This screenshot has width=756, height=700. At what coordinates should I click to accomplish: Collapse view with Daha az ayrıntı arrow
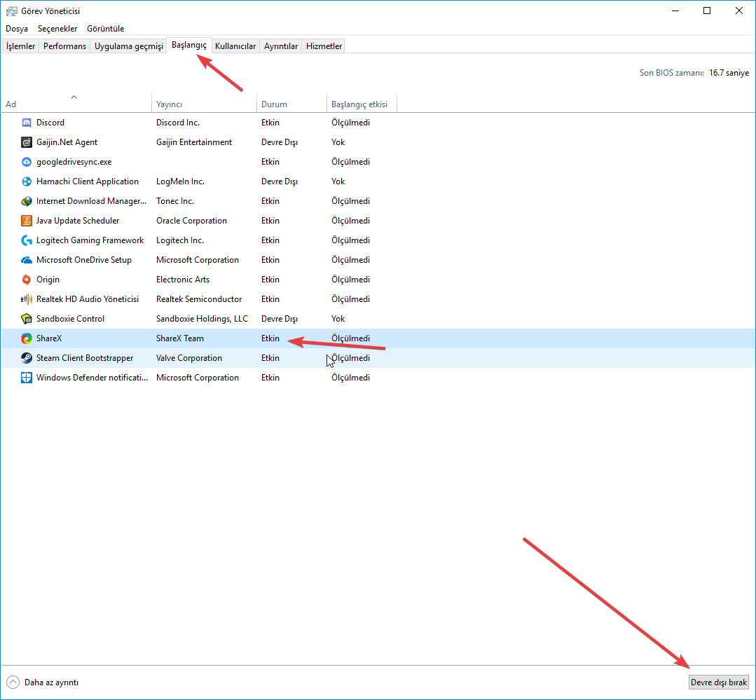tap(13, 682)
